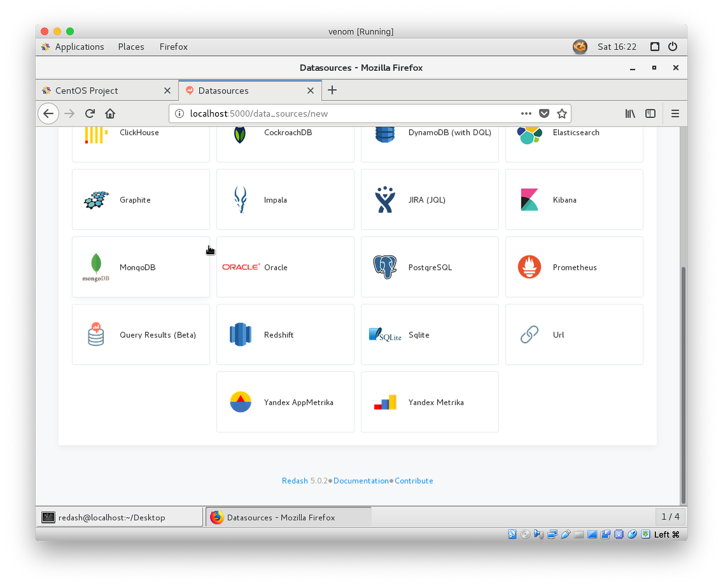The width and height of the screenshot is (723, 588).
Task: Select Datasources Firefox window in taskbar
Action: click(x=288, y=517)
